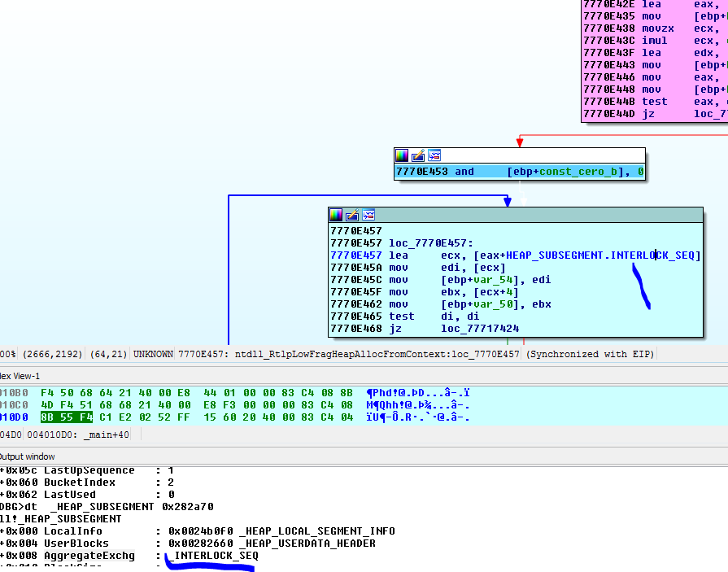
Task: Click the group nodes icon on the 7770E453 block
Action: point(434,155)
